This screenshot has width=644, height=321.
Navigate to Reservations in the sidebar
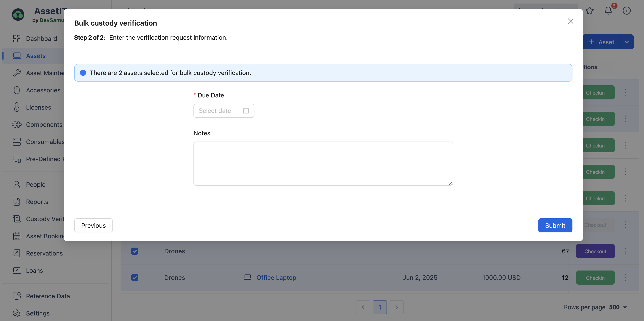44,253
